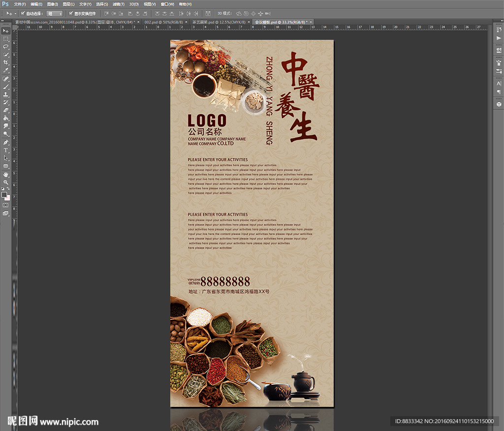The width and height of the screenshot is (504, 431).
Task: Switch to the 茶艺展架.psd document tab
Action: pos(219,22)
